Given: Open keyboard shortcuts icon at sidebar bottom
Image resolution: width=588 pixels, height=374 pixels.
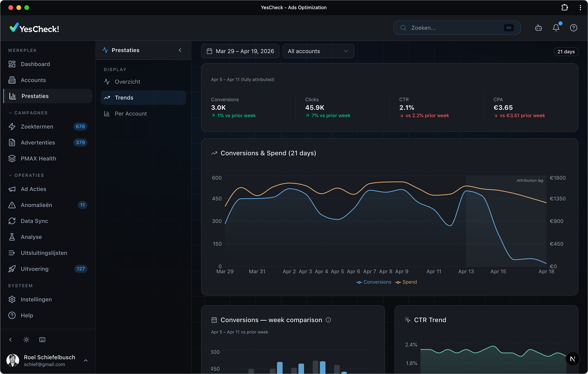Looking at the screenshot, I should 42,340.
